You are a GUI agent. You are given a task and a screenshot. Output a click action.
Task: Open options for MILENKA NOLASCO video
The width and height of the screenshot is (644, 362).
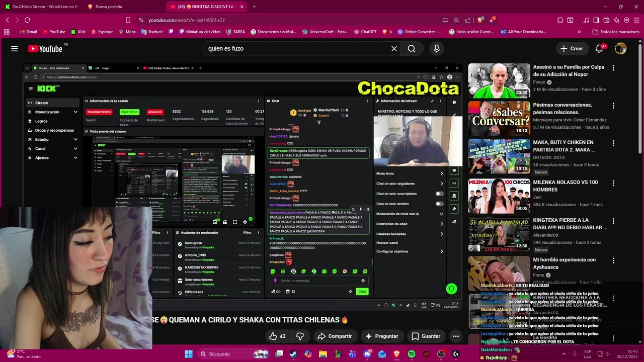pyautogui.click(x=613, y=184)
